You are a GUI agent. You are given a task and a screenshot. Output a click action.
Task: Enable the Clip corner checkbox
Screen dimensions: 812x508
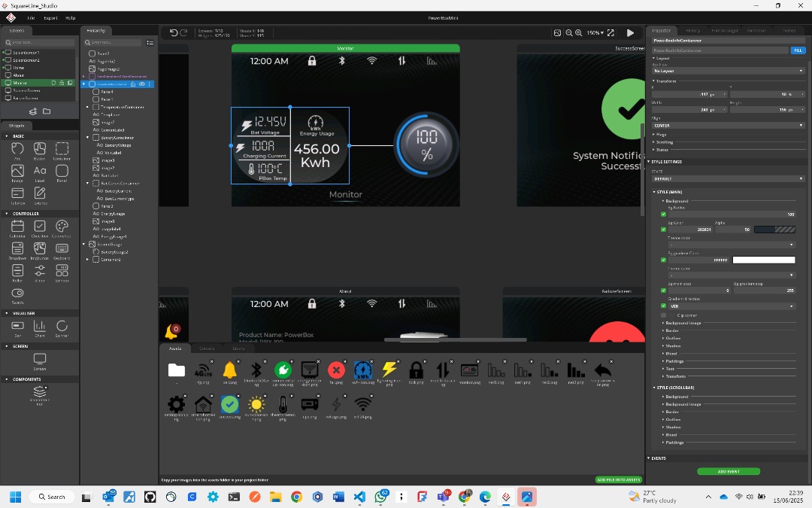click(x=663, y=315)
